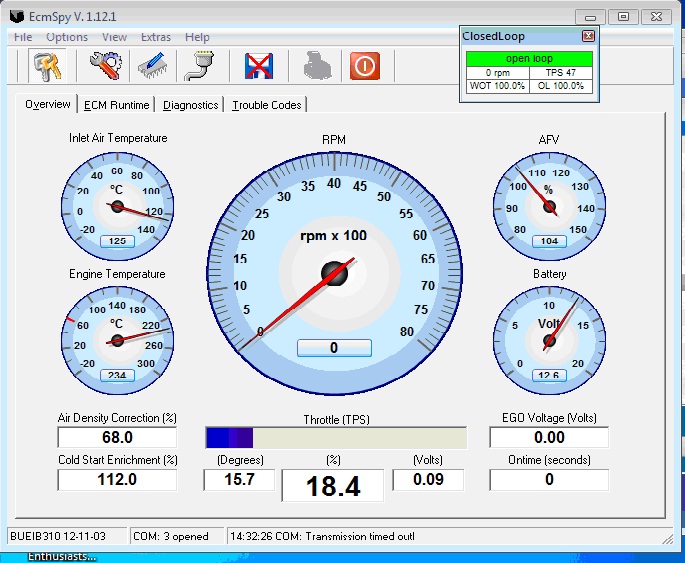Click the green open loop status indicator
The width and height of the screenshot is (685, 563).
[x=529, y=59]
